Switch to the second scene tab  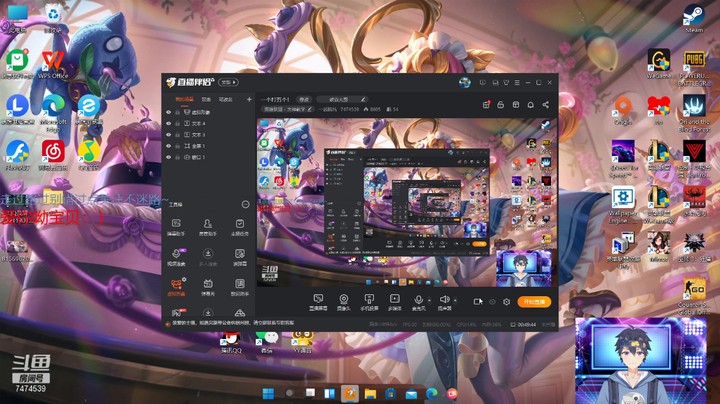206,99
